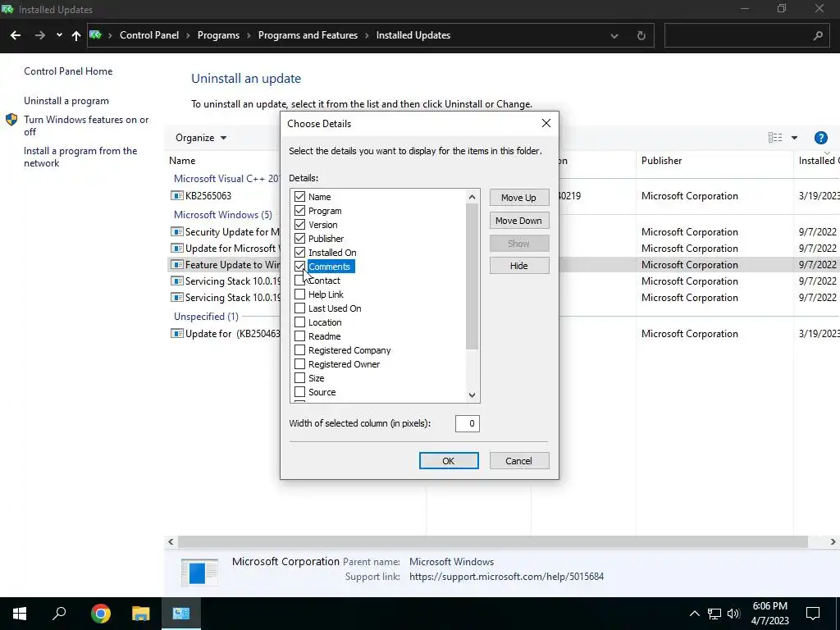Image resolution: width=840 pixels, height=630 pixels.
Task: Click the search magnifier icon
Action: [818, 36]
